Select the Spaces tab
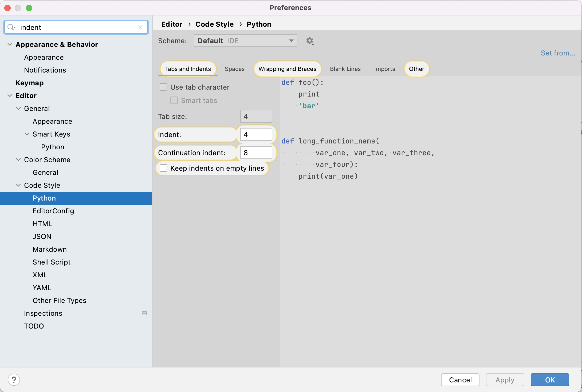Screen dimensions: 582x392 coord(234,68)
